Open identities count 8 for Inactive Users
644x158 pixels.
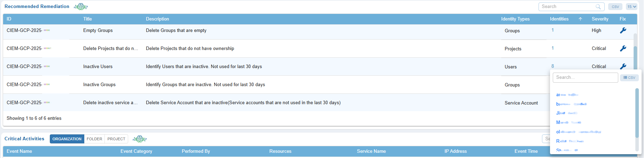tap(552, 66)
